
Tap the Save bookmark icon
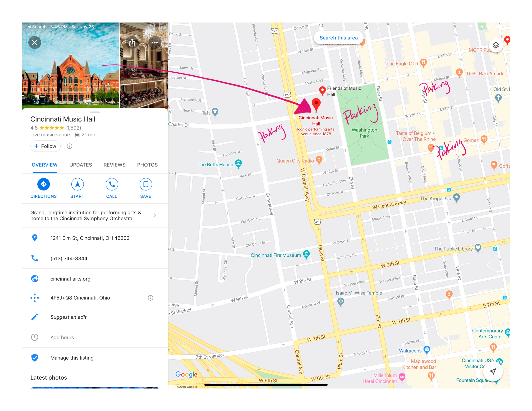(x=145, y=184)
